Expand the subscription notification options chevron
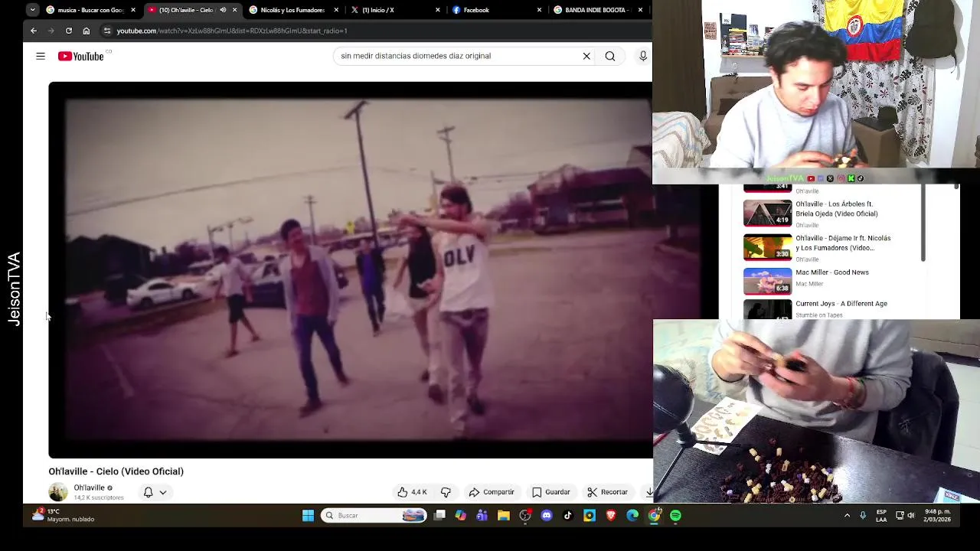Image resolution: width=980 pixels, height=551 pixels. click(x=163, y=492)
